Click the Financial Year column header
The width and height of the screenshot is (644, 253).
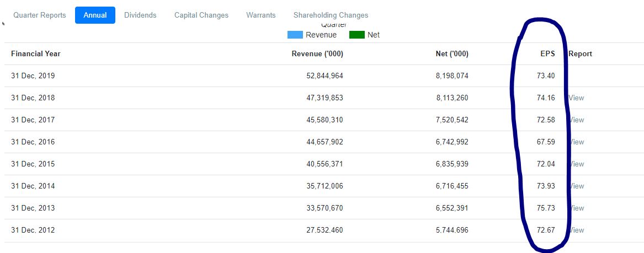[x=36, y=54]
